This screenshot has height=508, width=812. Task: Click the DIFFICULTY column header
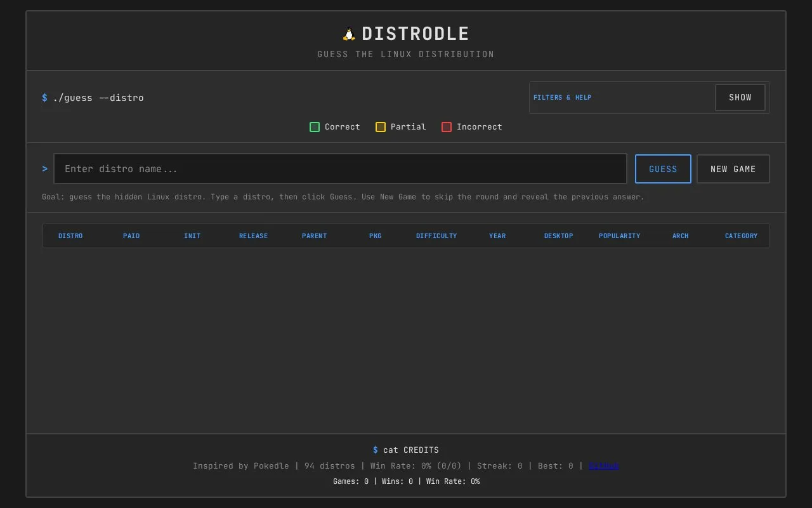point(436,236)
